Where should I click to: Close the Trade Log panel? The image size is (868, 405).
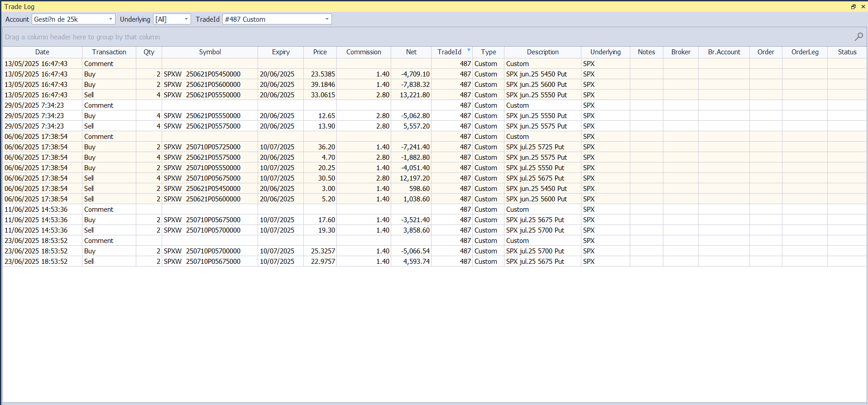[863, 7]
